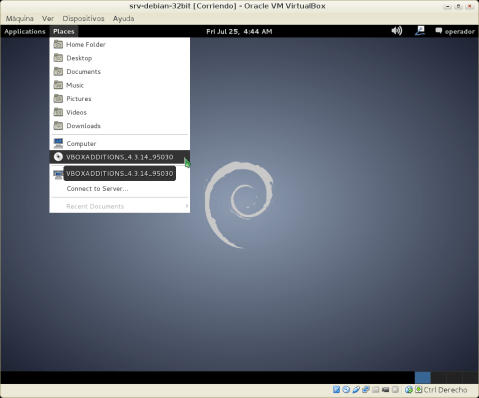Click the Fri Jul 25 clock on panel
This screenshot has width=479, height=398.
click(239, 31)
